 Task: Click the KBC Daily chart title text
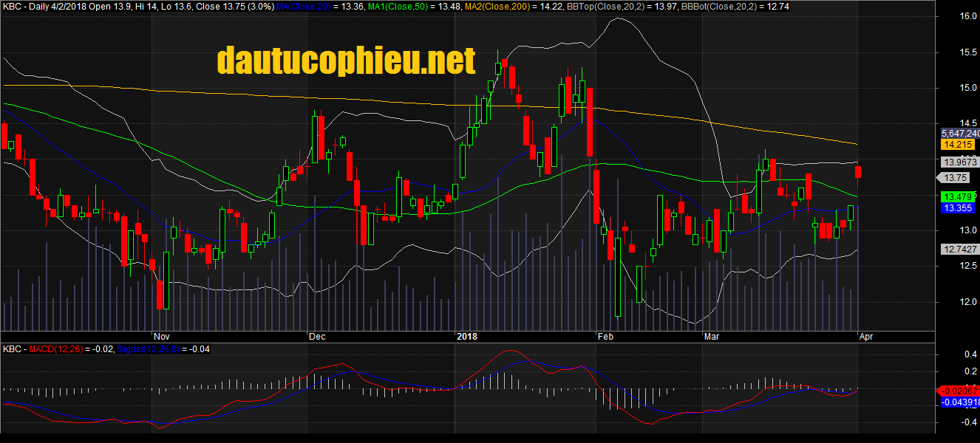(x=44, y=6)
